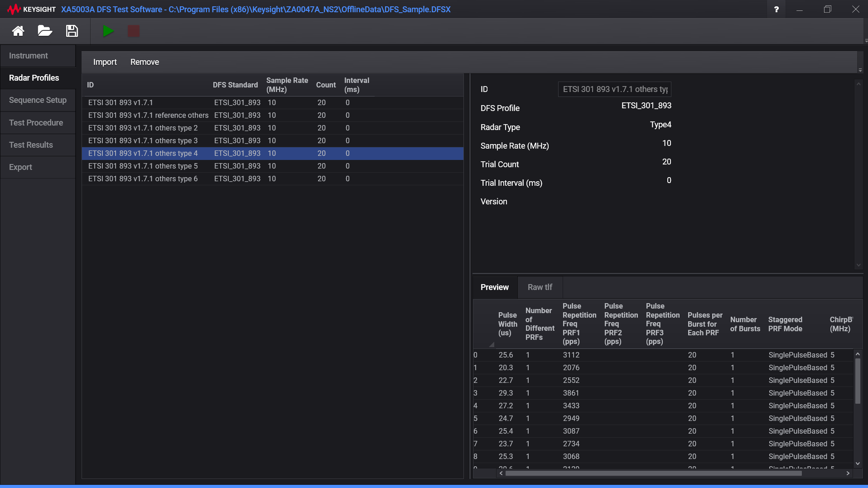The width and height of the screenshot is (868, 488).
Task: Switch to the Raw tlf tab
Action: point(540,287)
